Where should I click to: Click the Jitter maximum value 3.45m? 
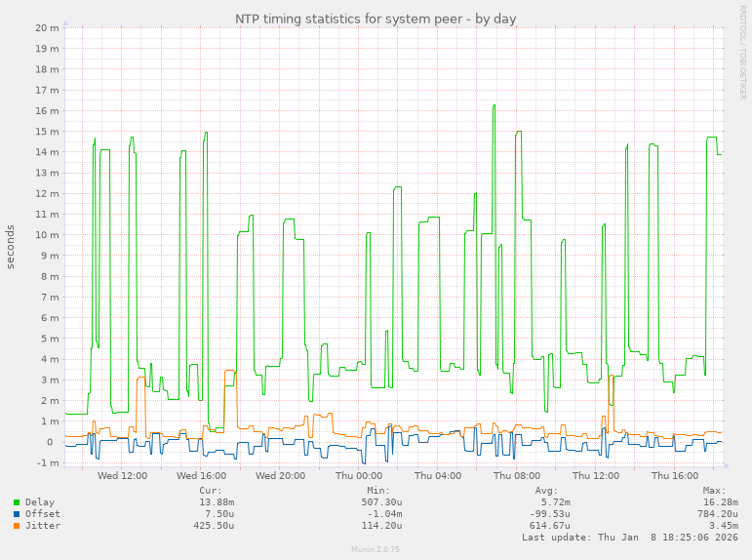724,526
